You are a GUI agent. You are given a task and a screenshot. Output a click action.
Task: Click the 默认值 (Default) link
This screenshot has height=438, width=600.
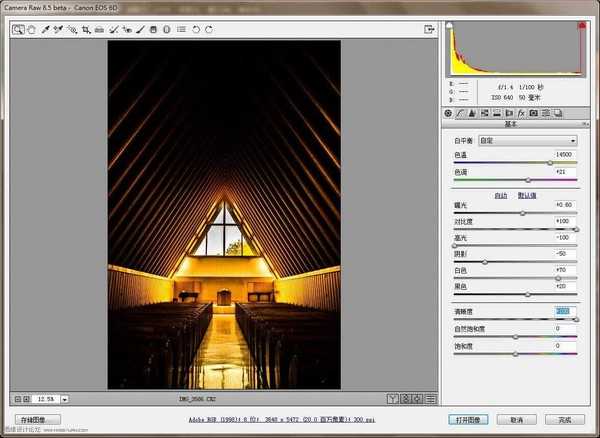(x=526, y=195)
